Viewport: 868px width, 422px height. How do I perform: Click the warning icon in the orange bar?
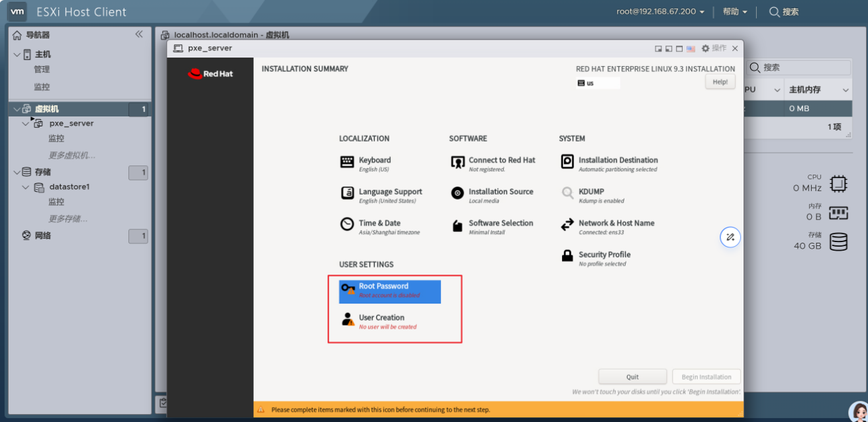click(x=261, y=410)
